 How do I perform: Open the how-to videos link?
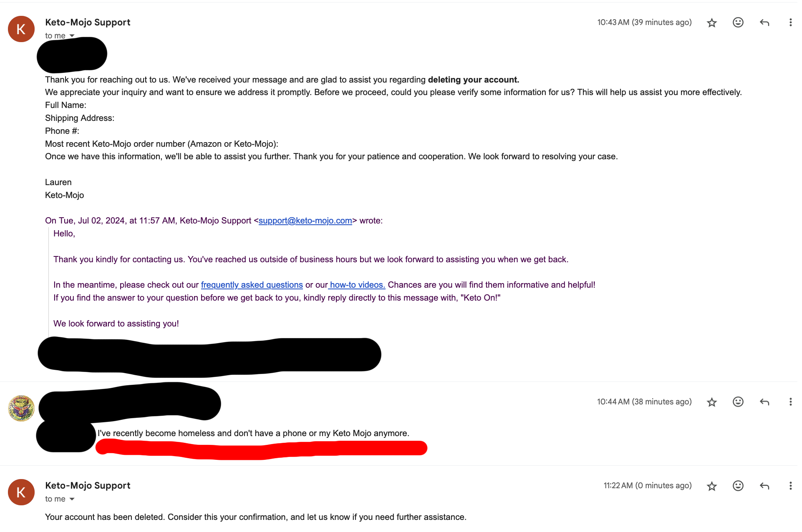coord(357,285)
